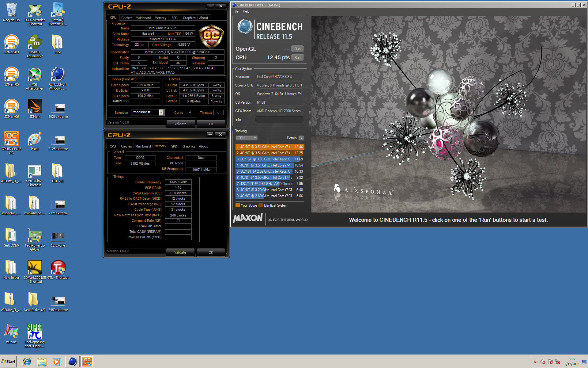Switch to CINEBENCH taskbar button
The image size is (588, 368).
[x=72, y=362]
